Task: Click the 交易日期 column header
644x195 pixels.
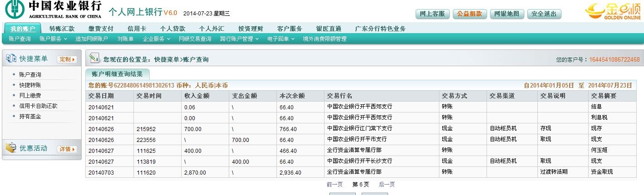Action: point(109,96)
